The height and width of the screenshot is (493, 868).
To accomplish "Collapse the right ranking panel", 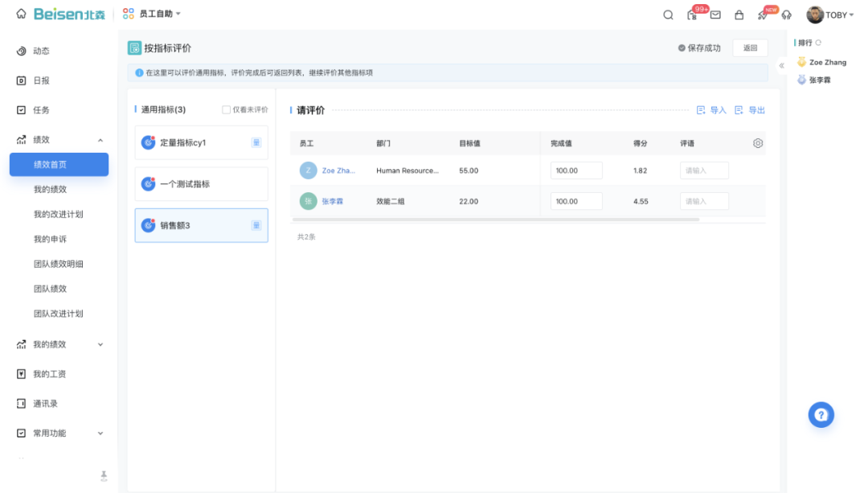I will (781, 66).
